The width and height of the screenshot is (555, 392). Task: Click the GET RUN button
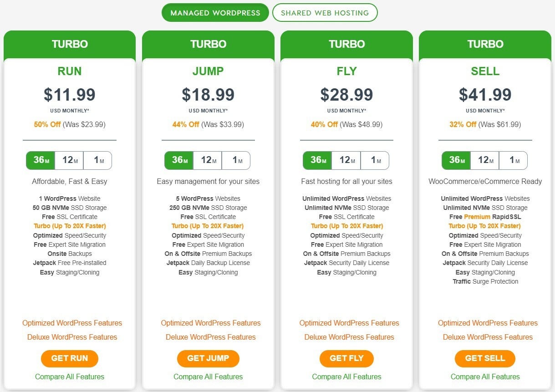(x=69, y=358)
